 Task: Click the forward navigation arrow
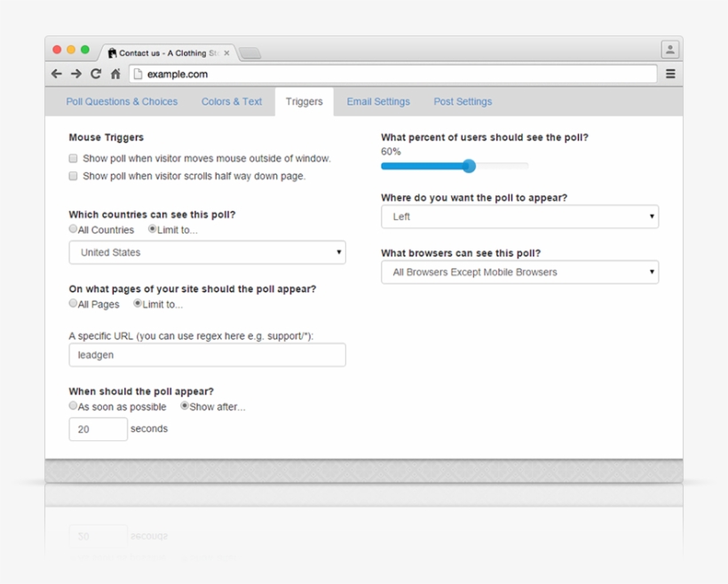coord(76,74)
